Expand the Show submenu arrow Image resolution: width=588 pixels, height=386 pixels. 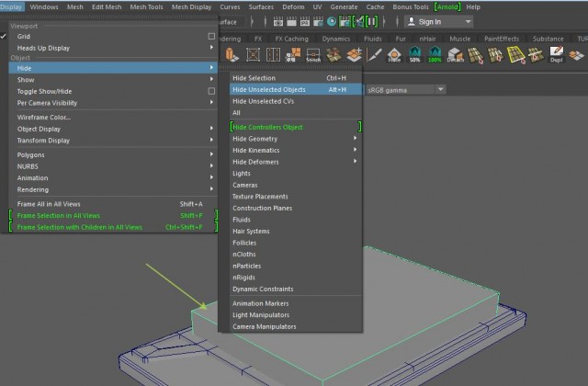click(211, 79)
